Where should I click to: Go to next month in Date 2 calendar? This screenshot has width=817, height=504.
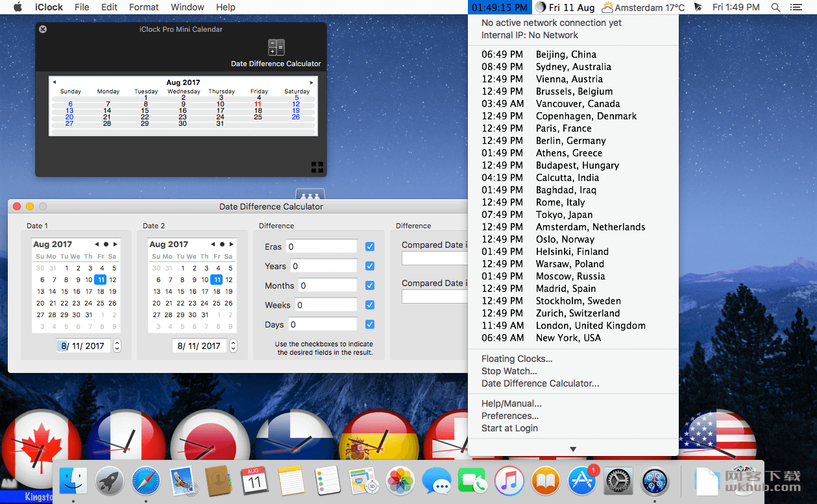(232, 245)
